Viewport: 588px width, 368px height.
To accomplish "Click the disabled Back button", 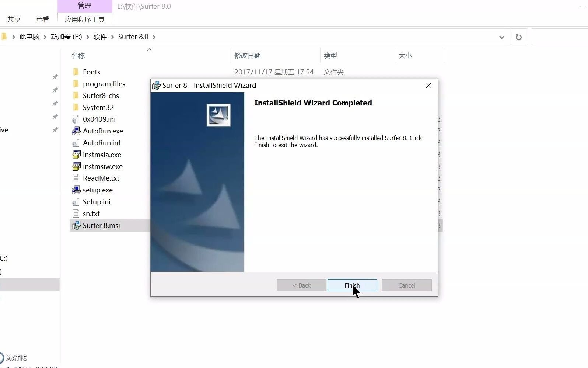I will pyautogui.click(x=301, y=285).
